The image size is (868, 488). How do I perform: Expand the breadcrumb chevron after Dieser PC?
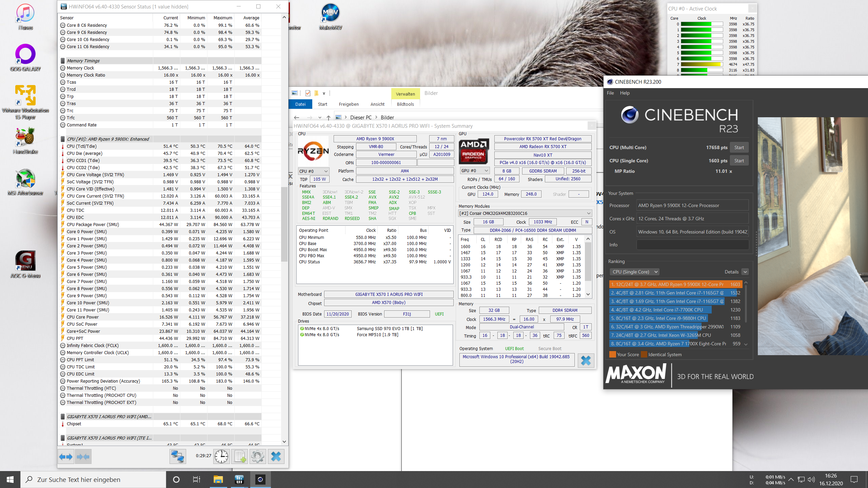376,118
